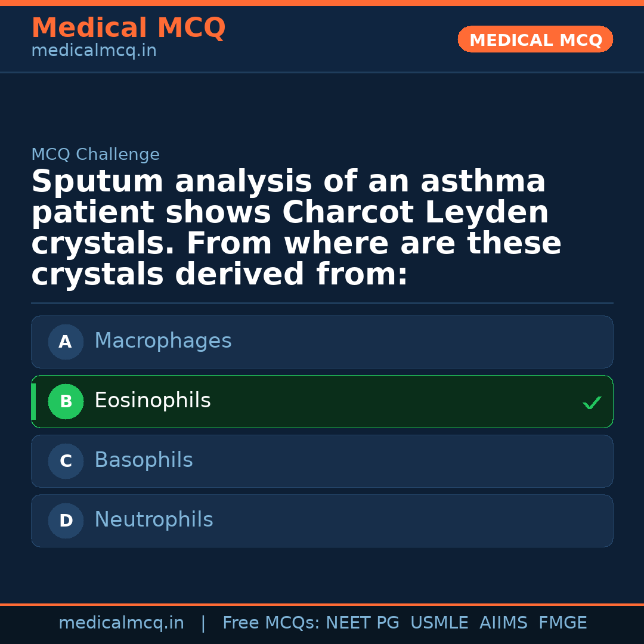Click the letter D circle badge
Image resolution: width=644 pixels, height=644 pixels.
coord(66,521)
